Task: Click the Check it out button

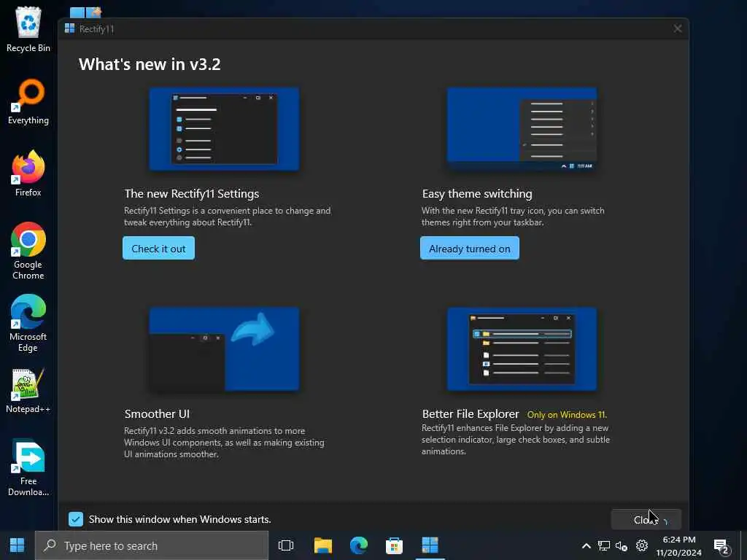Action: pos(158,248)
